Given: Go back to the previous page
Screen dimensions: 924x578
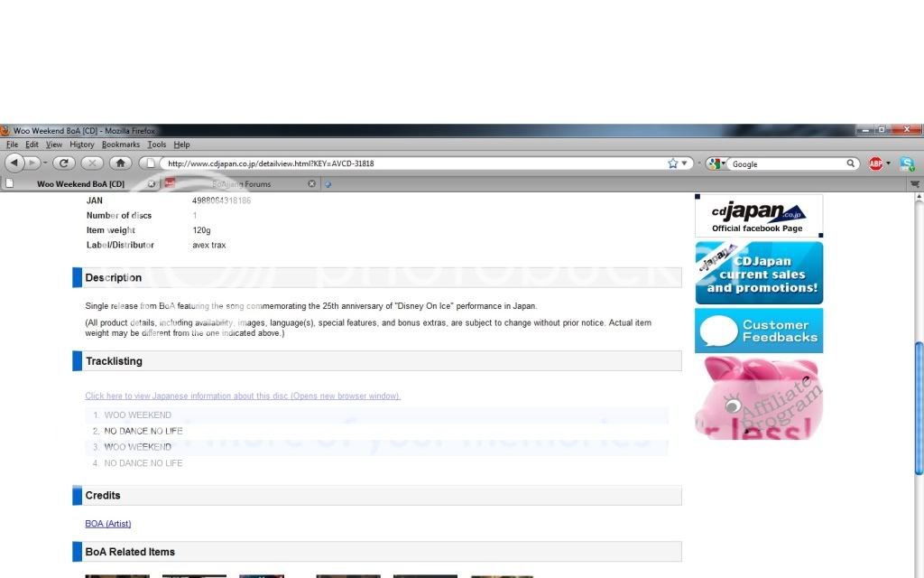Looking at the screenshot, I should pyautogui.click(x=14, y=163).
